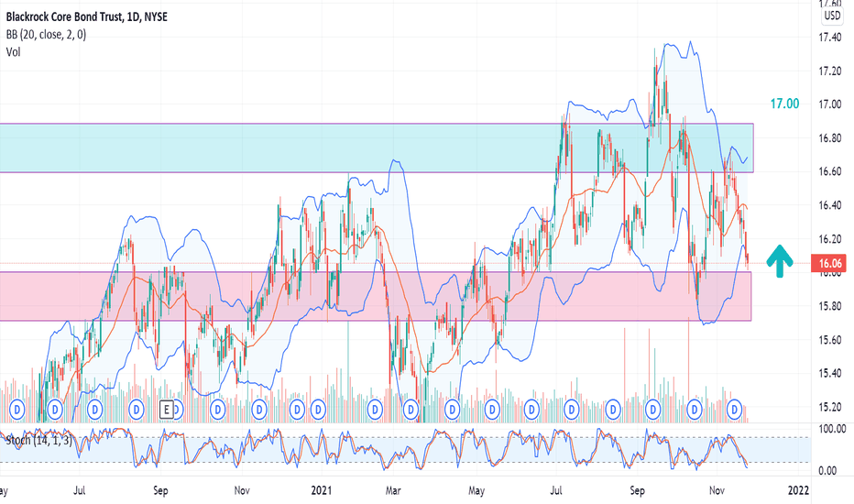Image resolution: width=854 pixels, height=504 pixels.
Task: Click the red 16.06 current price label
Action: click(x=829, y=264)
